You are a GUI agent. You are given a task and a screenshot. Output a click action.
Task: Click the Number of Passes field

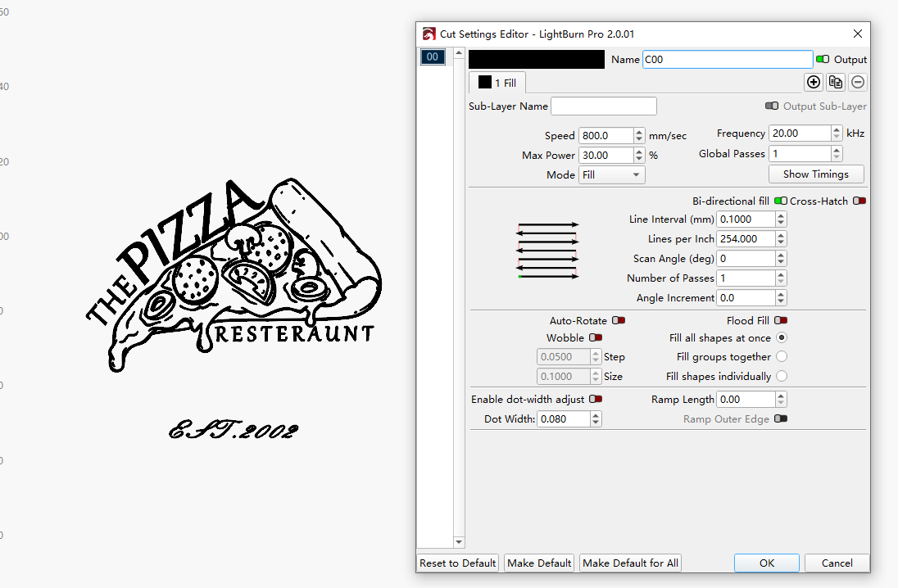pyautogui.click(x=746, y=278)
